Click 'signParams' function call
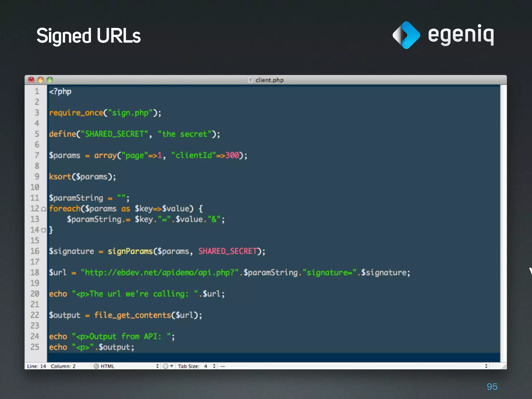 click(x=130, y=251)
